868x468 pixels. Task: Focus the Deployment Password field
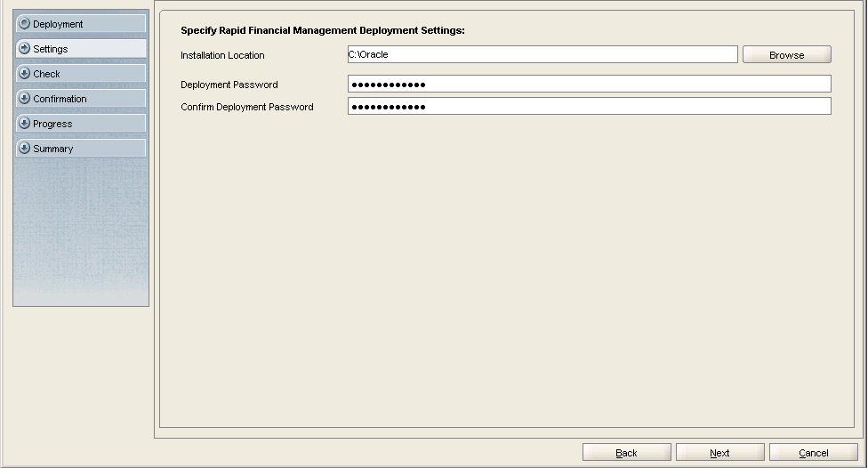pyautogui.click(x=589, y=84)
